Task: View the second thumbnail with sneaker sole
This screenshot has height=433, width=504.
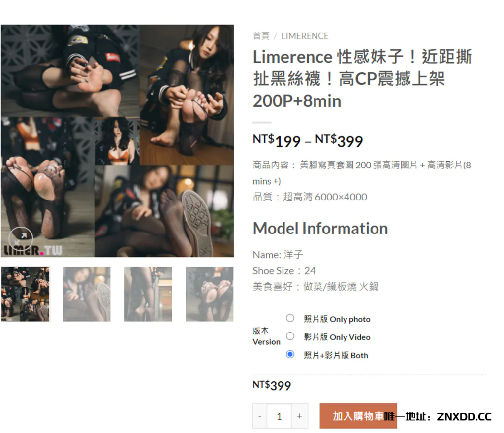Action: 87,294
